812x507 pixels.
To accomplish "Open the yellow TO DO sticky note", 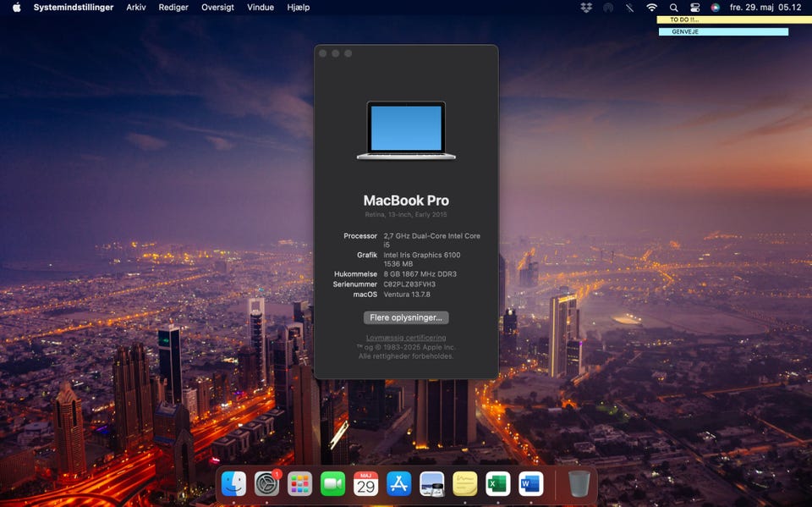I will 734,19.
